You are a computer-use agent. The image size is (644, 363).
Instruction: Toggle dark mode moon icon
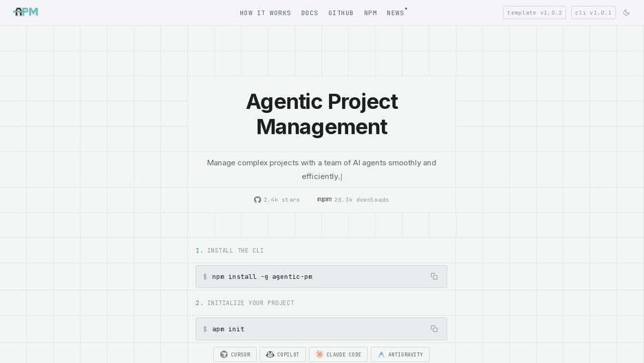626,13
